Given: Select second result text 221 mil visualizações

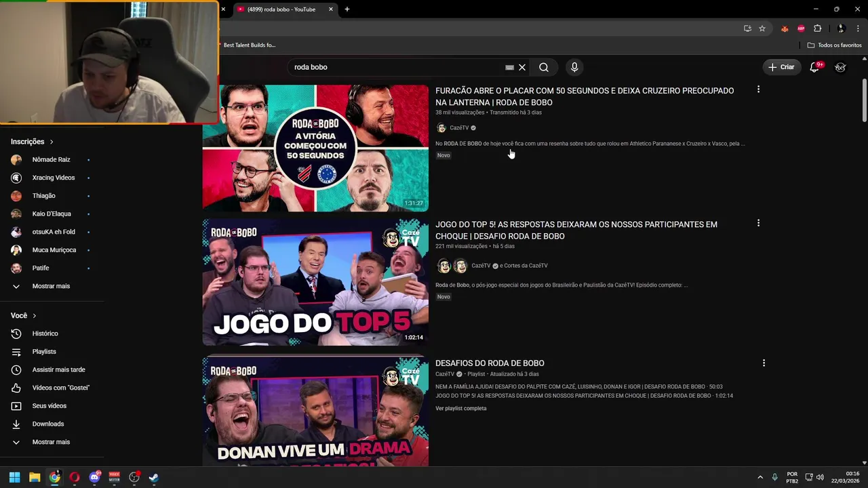Looking at the screenshot, I should point(461,246).
